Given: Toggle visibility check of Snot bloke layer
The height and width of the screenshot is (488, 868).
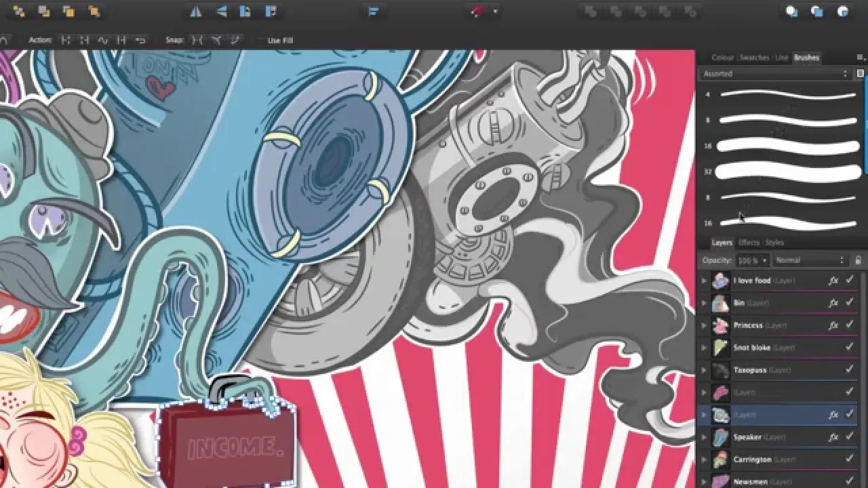Looking at the screenshot, I should [850, 347].
